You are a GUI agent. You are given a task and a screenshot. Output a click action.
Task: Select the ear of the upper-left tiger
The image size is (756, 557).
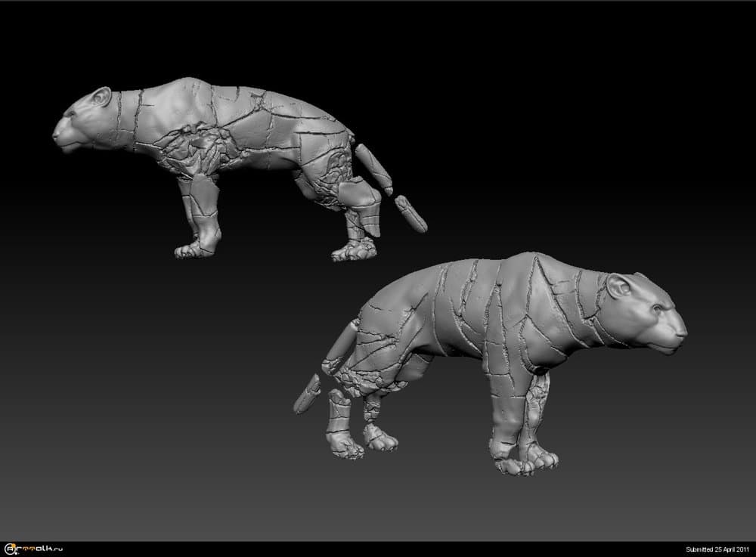pyautogui.click(x=100, y=97)
